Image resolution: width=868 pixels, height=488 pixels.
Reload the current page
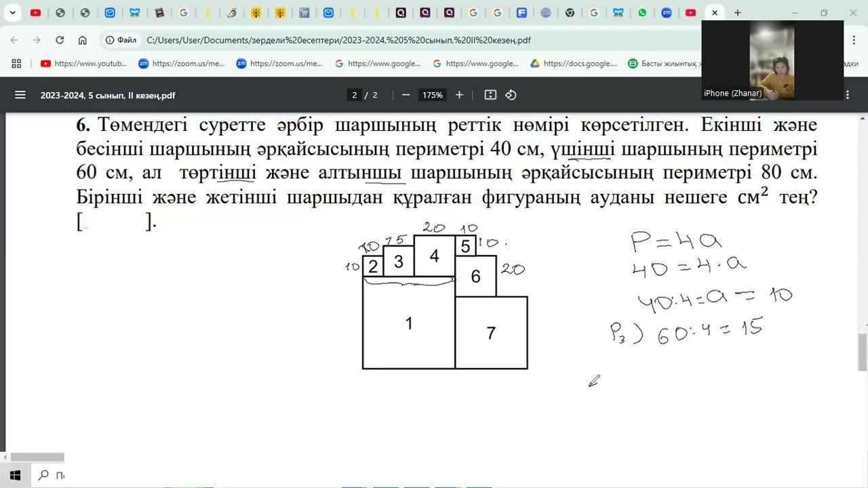click(x=60, y=40)
